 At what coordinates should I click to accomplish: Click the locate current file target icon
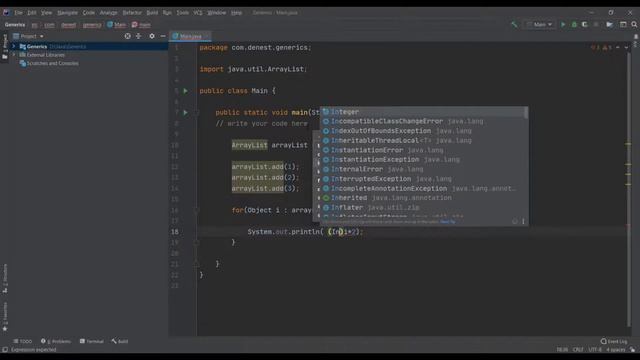pos(128,36)
